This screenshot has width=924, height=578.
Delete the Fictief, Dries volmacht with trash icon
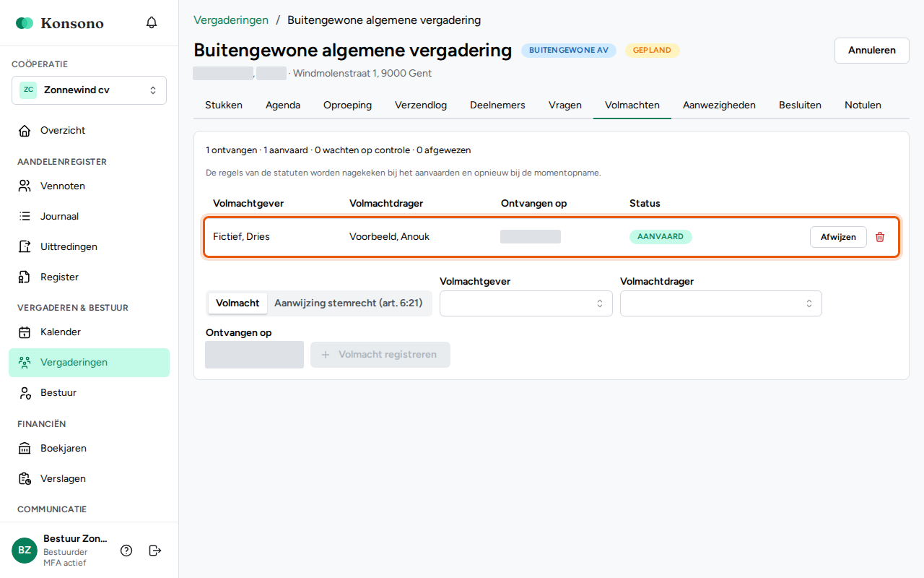click(x=880, y=237)
